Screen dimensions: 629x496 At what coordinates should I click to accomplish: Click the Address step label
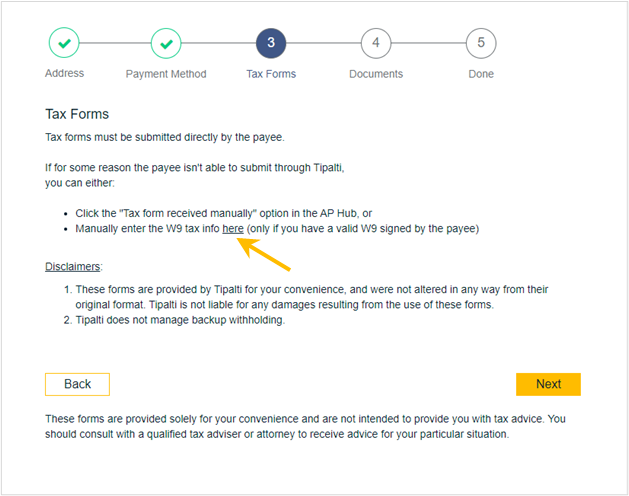pos(65,73)
